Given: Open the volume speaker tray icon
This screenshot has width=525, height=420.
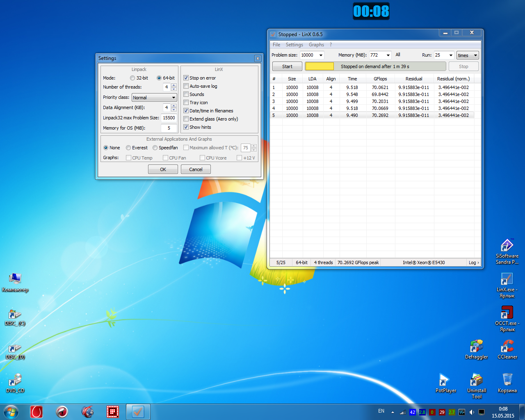Looking at the screenshot, I should pos(472,412).
